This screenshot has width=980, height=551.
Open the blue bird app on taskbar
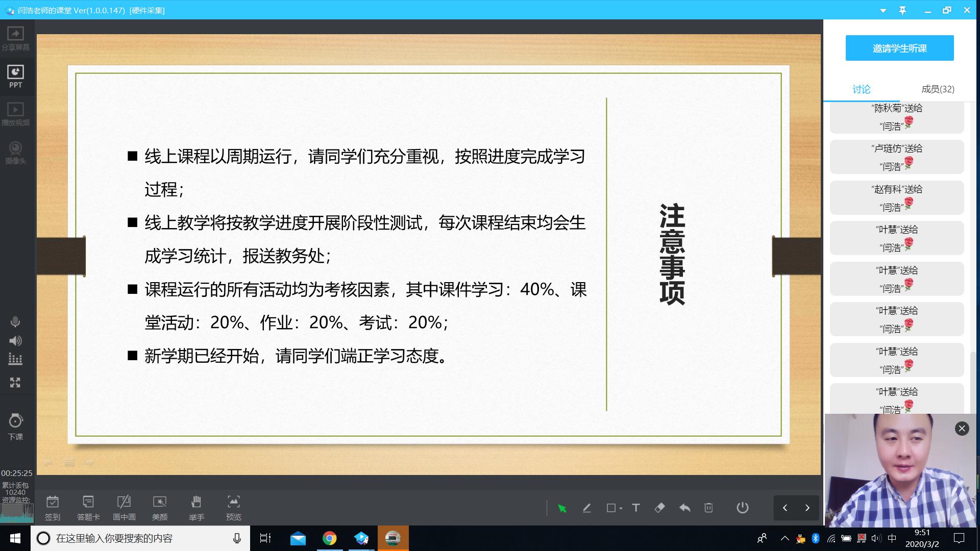361,538
